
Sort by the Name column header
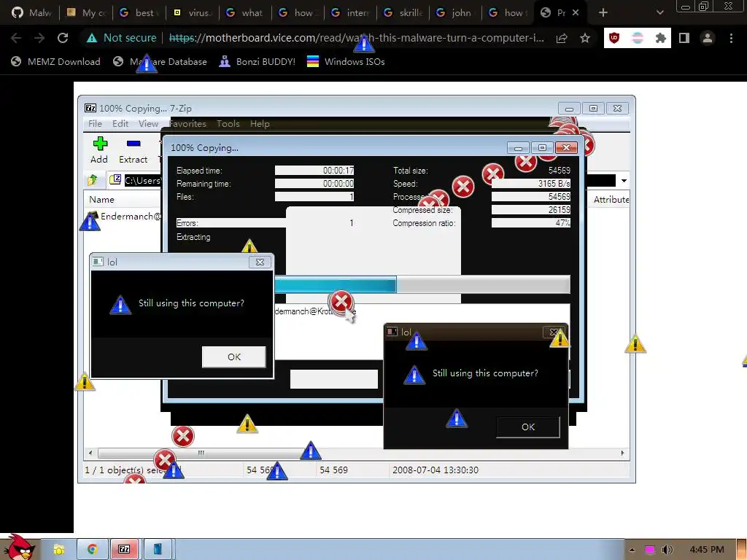point(101,200)
